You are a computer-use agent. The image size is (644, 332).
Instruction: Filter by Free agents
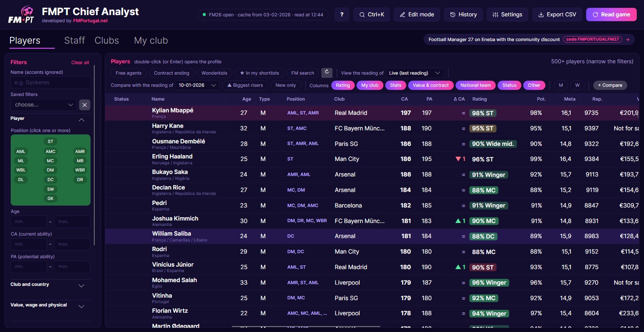129,73
